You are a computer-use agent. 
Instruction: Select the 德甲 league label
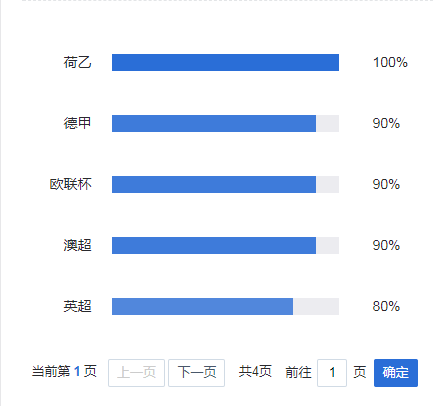(x=77, y=123)
